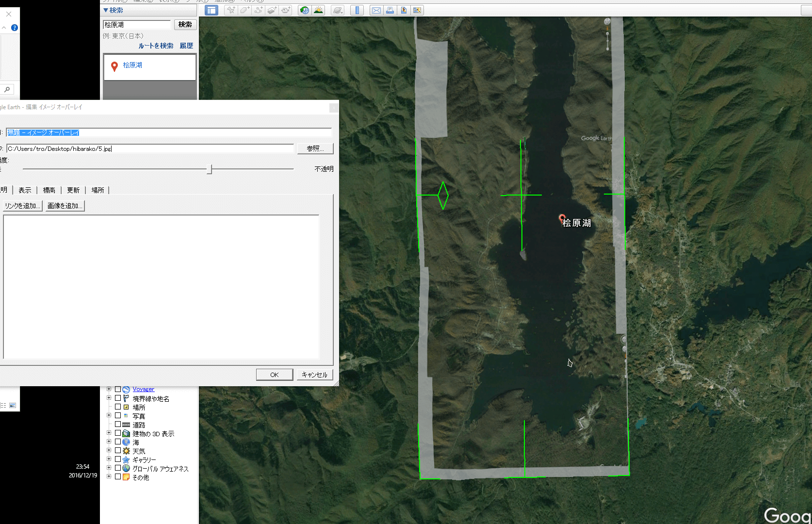Image resolution: width=812 pixels, height=524 pixels.
Task: Open the planet switcher icon
Action: coord(338,10)
